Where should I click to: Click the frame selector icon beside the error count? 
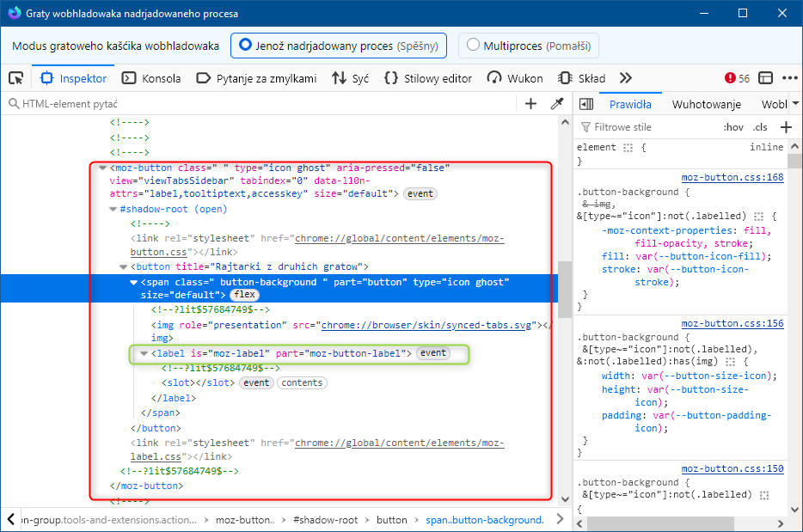pyautogui.click(x=765, y=78)
